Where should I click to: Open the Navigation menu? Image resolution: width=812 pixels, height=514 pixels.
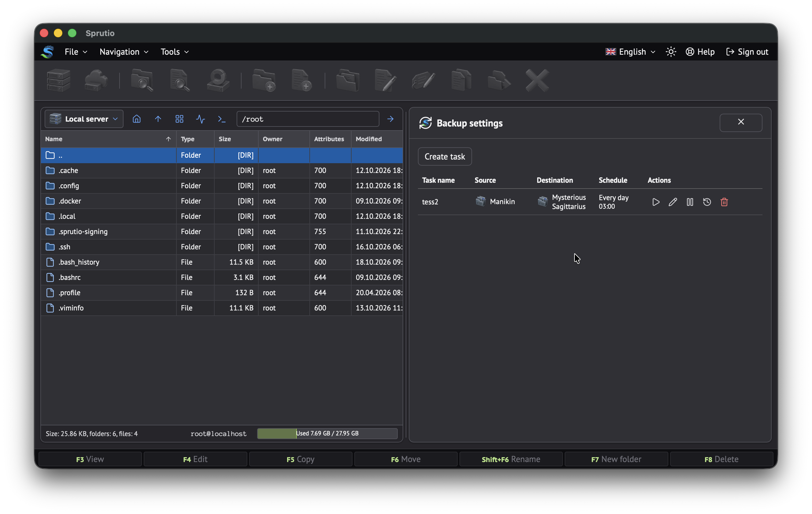point(124,52)
